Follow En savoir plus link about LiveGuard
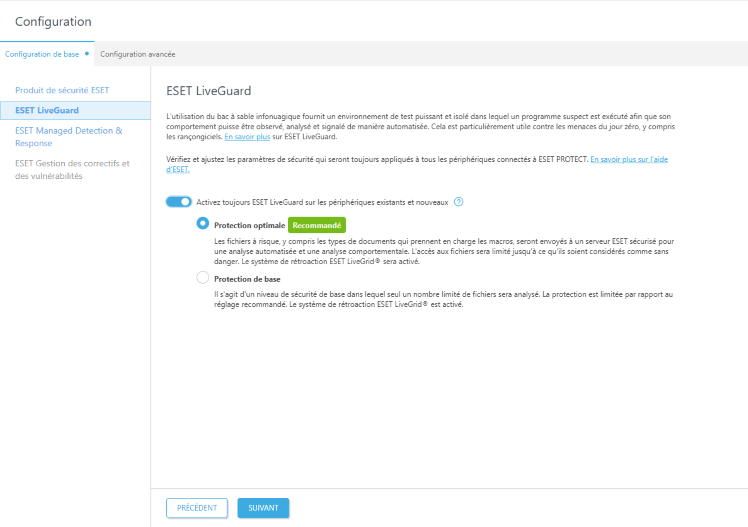This screenshot has width=748, height=527. tap(247, 137)
